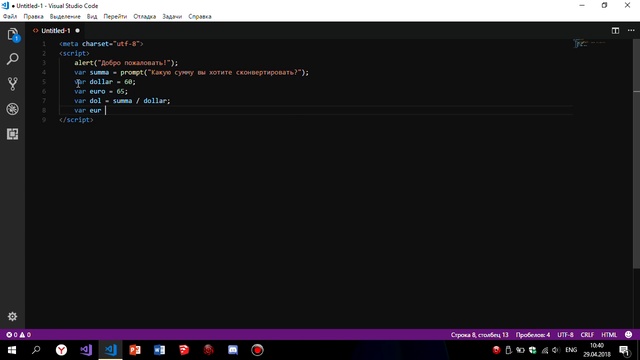Click the errors and warnings indicator
Screen dimensions: 640x360
[18, 335]
